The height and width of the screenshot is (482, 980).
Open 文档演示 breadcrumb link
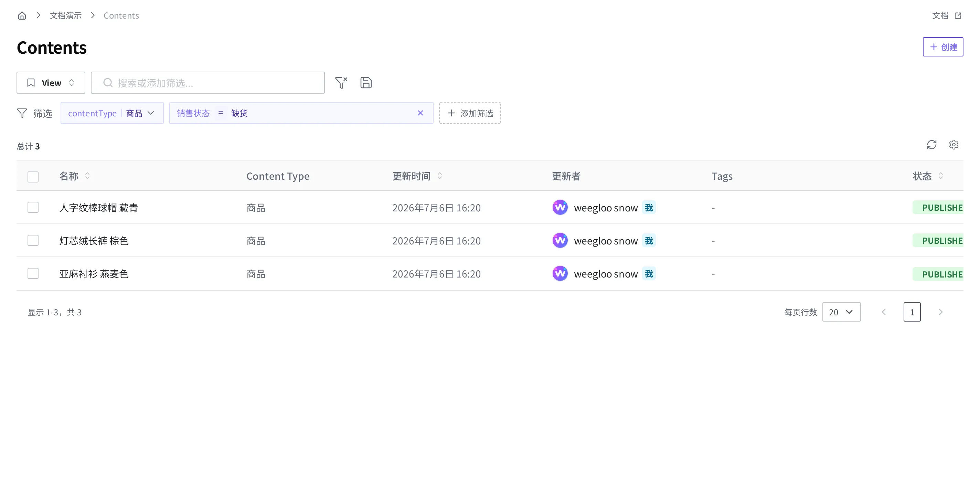(65, 15)
